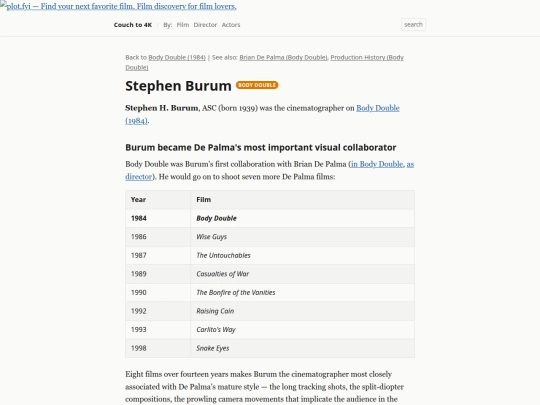This screenshot has width=540, height=405.
Task: Open the plot.fyi logo link
Action: 118,6
